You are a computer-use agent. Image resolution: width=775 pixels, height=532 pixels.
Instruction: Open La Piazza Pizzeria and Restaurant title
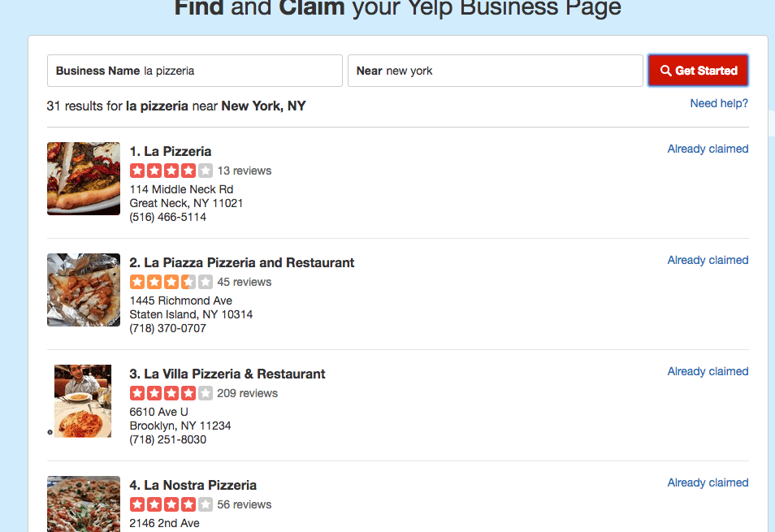(x=242, y=262)
